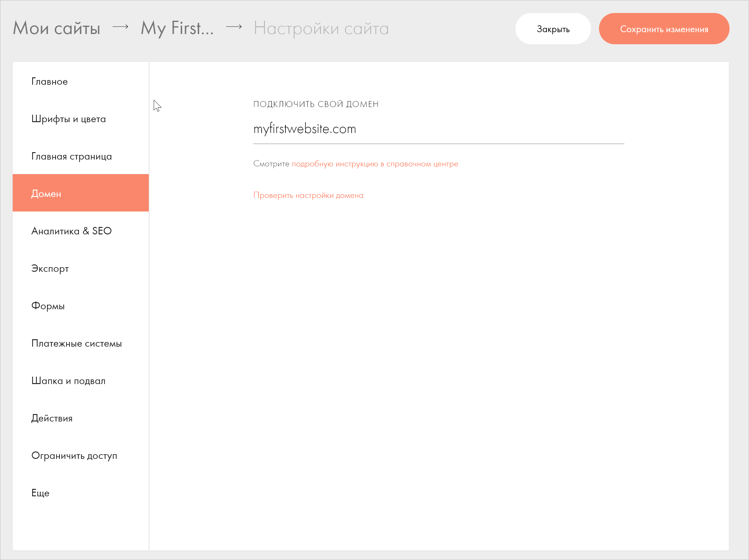Open the Экспорт section
The width and height of the screenshot is (749, 560).
50,268
